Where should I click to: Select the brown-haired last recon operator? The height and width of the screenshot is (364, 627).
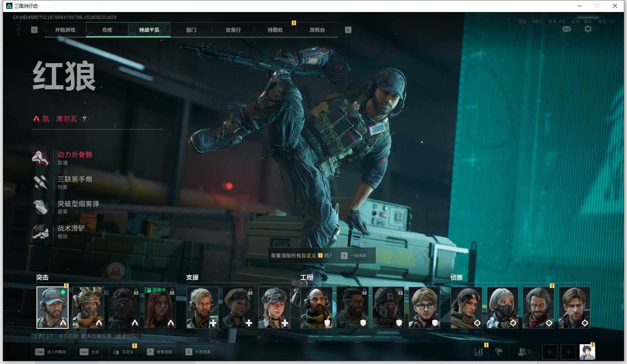click(574, 307)
